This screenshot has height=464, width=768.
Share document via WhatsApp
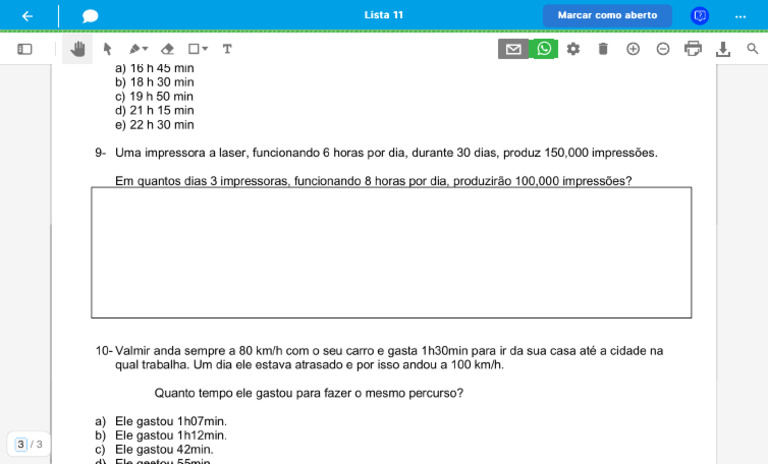(544, 49)
